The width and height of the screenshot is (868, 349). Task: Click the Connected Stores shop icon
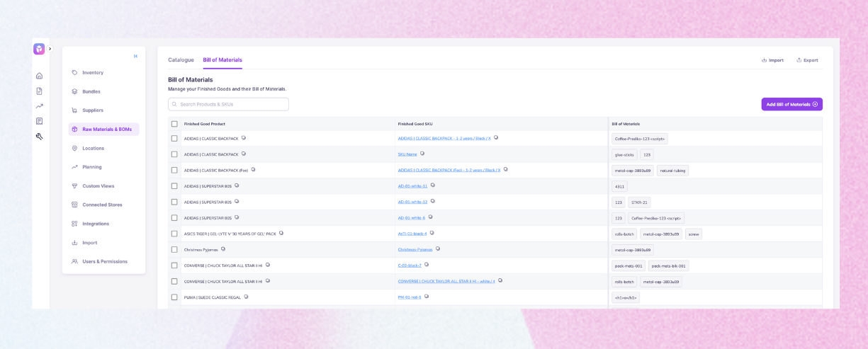click(x=74, y=205)
